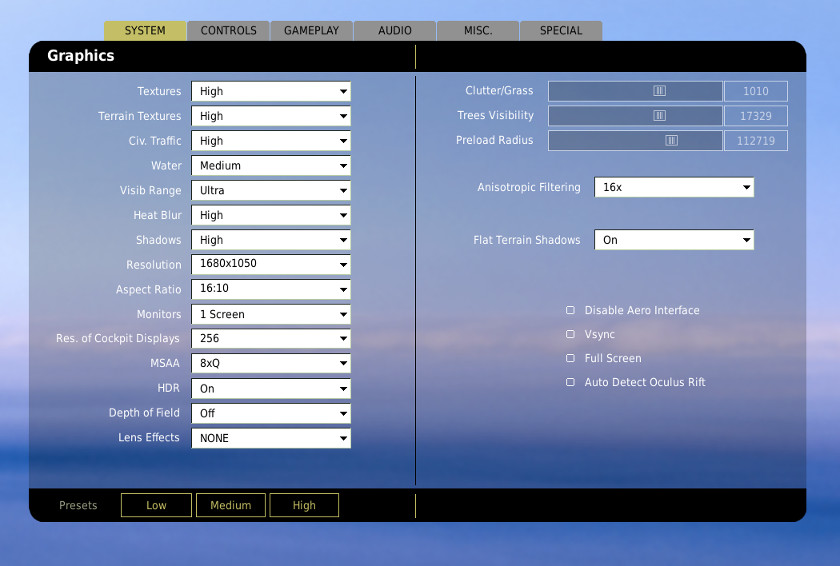Go to the AUDIO settings tab
This screenshot has width=840, height=566.
coord(394,31)
